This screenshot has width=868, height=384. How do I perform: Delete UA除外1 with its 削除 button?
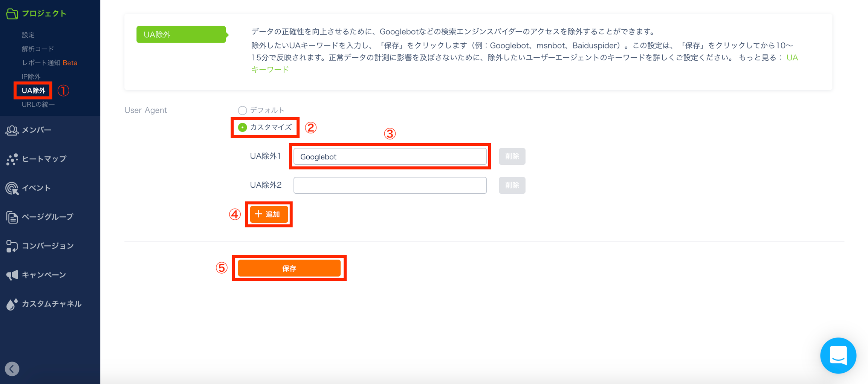512,156
